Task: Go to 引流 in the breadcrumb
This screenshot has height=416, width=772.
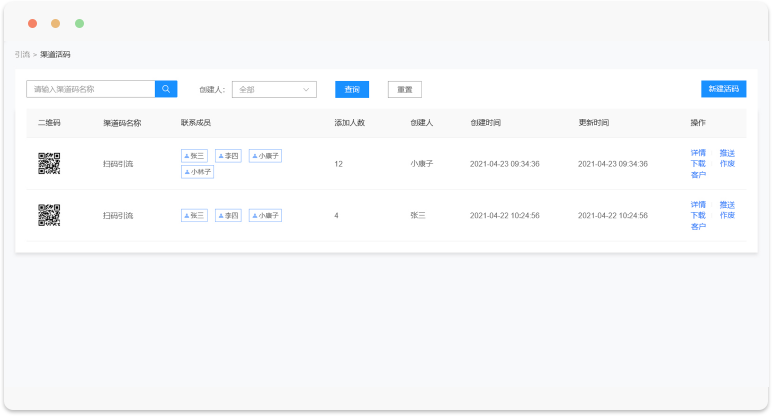Action: click(x=21, y=54)
